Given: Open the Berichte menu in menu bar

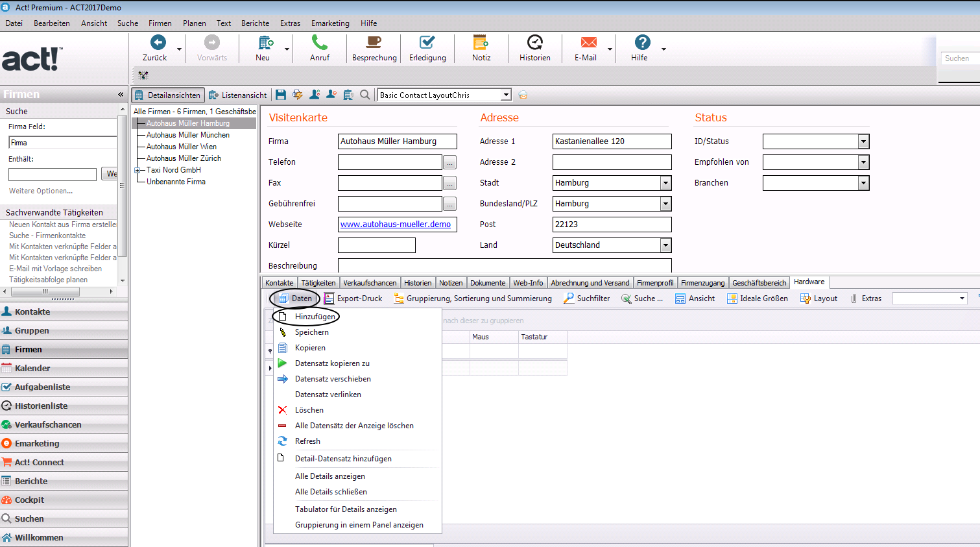Looking at the screenshot, I should (255, 23).
